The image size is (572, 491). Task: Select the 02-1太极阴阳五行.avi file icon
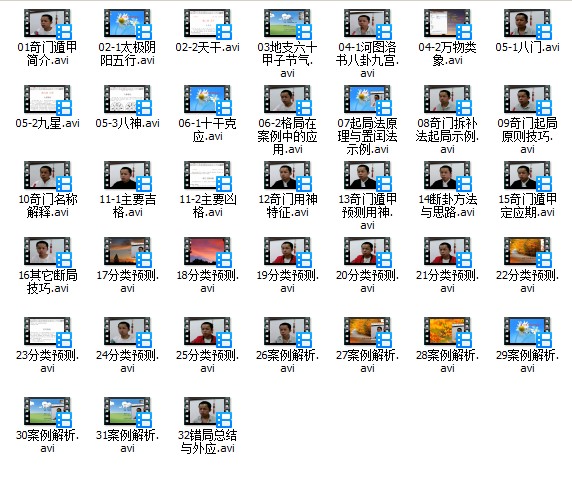point(127,24)
